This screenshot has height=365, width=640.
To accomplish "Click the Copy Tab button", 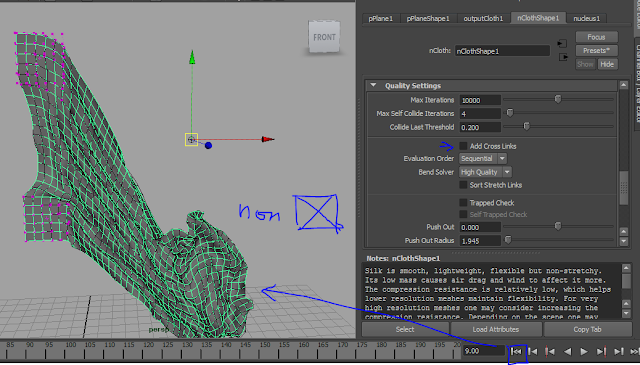I will (588, 329).
